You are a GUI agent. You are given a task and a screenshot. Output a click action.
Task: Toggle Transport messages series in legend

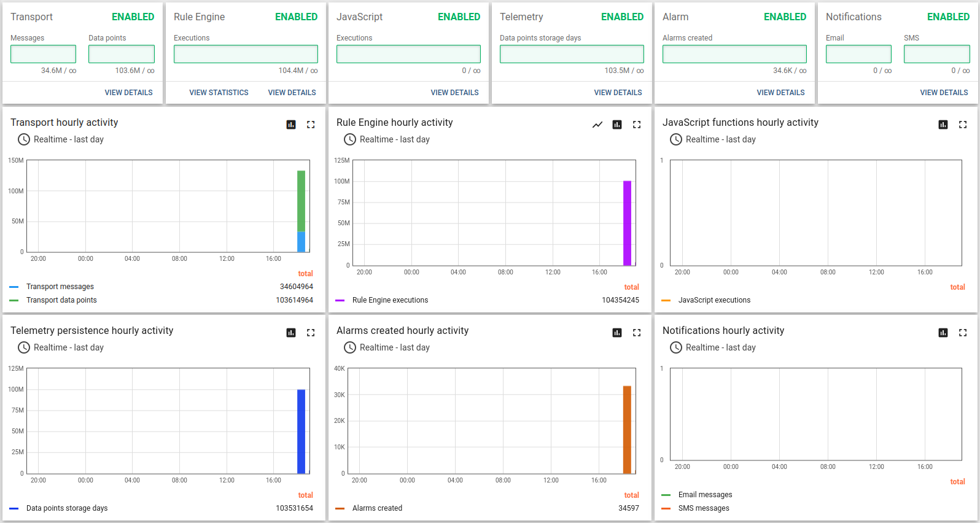pos(60,287)
